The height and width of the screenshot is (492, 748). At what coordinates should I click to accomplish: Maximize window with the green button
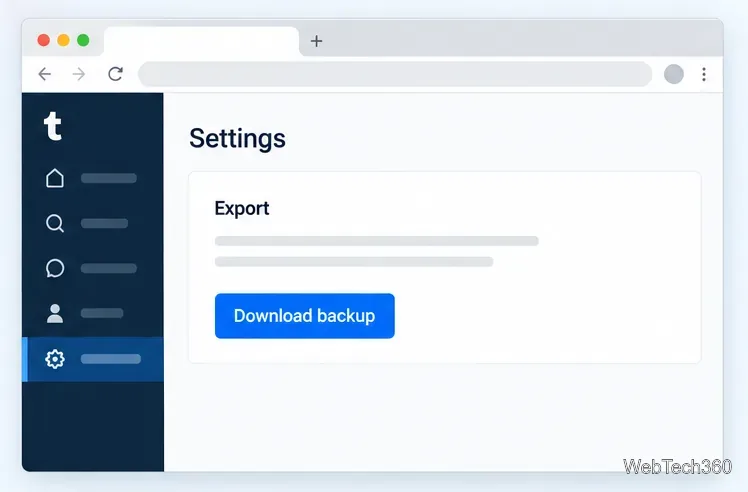83,40
